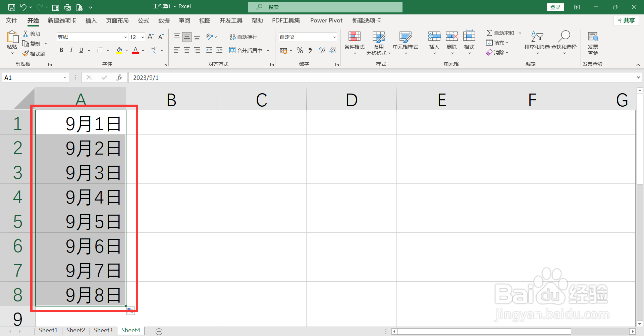644x336 pixels.
Task: Open Cell Styles icon
Action: coord(406,37)
